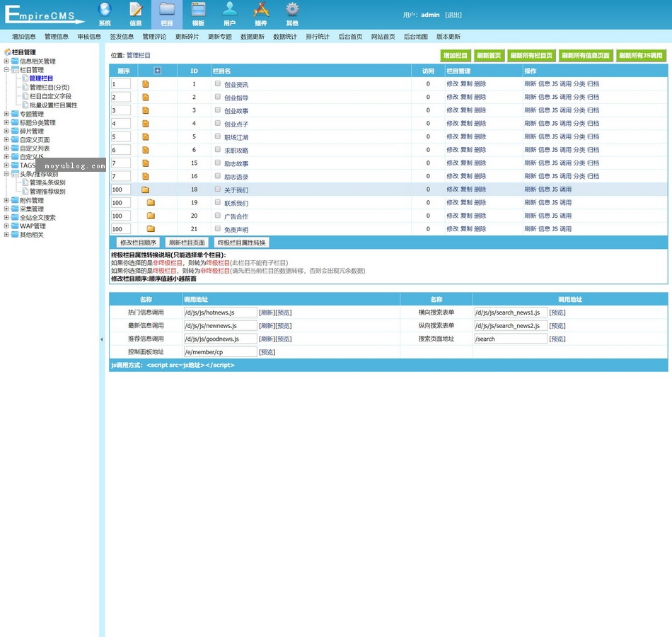
Task: Collapse the 栏目管理 tree node
Action: coord(6,70)
